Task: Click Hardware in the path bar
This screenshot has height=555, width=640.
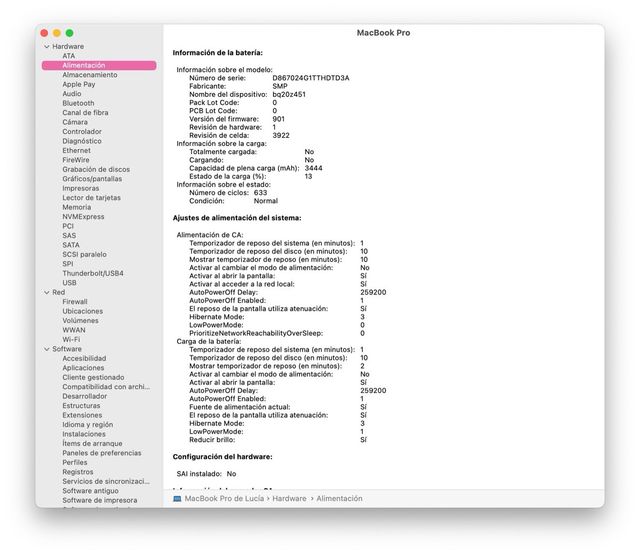Action: tap(289, 499)
